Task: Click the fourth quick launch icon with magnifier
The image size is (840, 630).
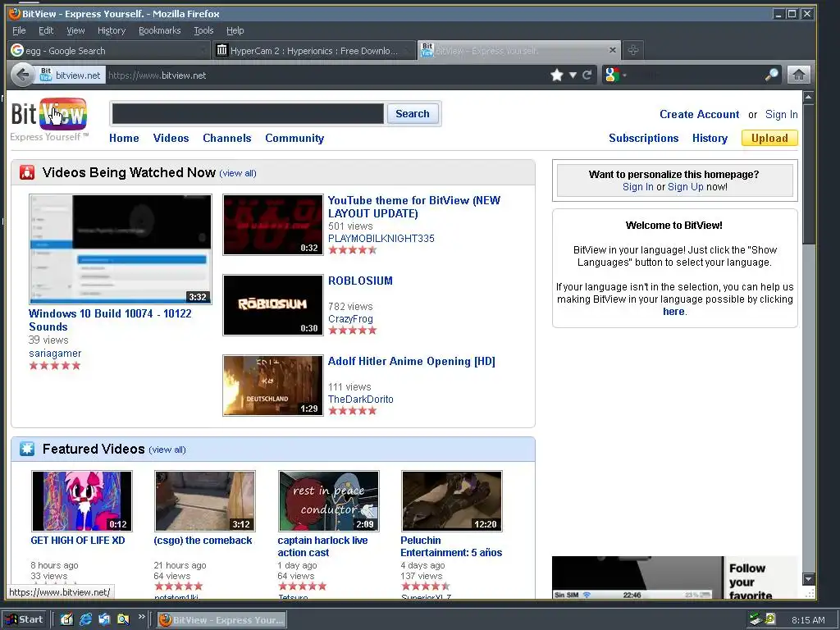Action: pos(123,619)
